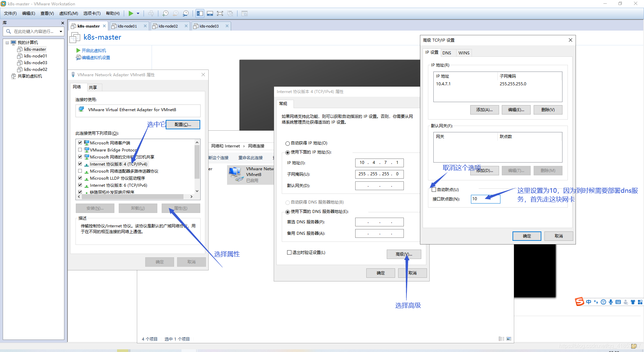Open the 选项卡(T) menu

[92, 13]
